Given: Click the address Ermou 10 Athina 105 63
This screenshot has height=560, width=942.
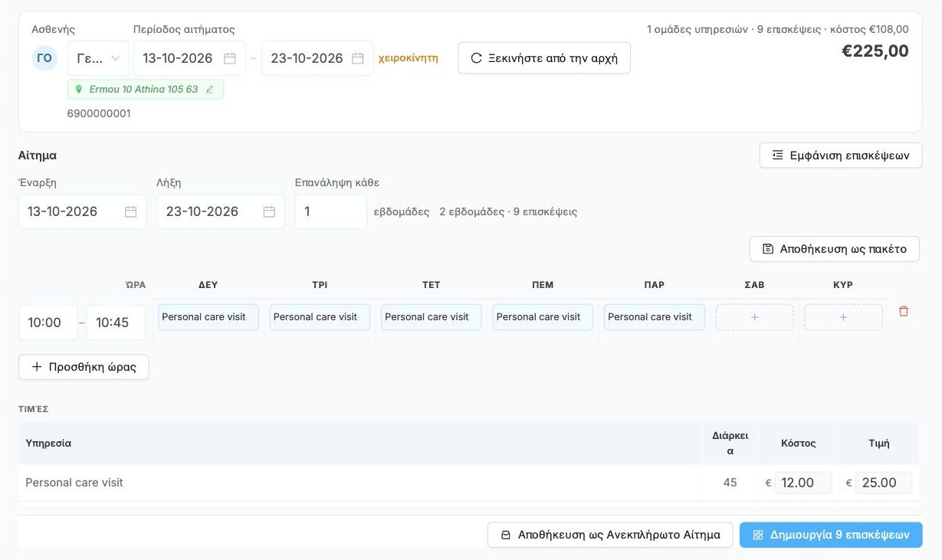Looking at the screenshot, I should tap(143, 90).
